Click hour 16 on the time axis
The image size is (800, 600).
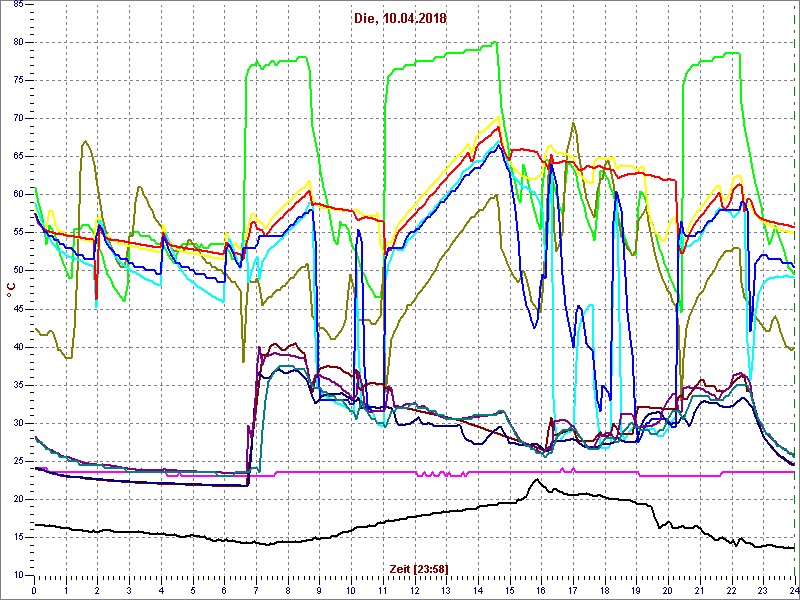541,589
